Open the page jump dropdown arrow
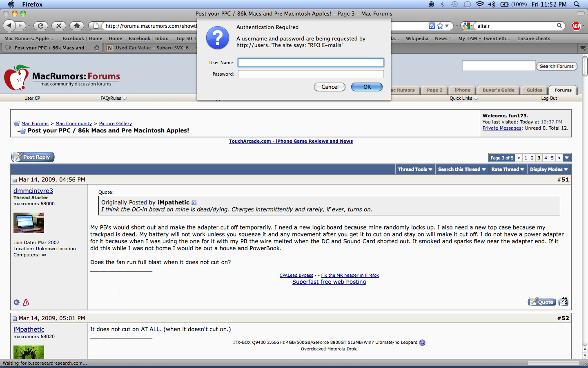This screenshot has width=588, height=368. (x=567, y=158)
